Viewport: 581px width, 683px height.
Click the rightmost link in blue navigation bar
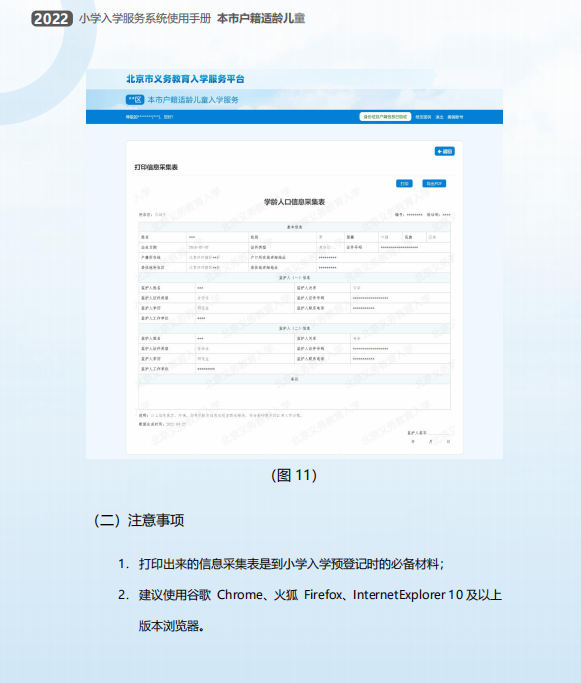tap(455, 117)
